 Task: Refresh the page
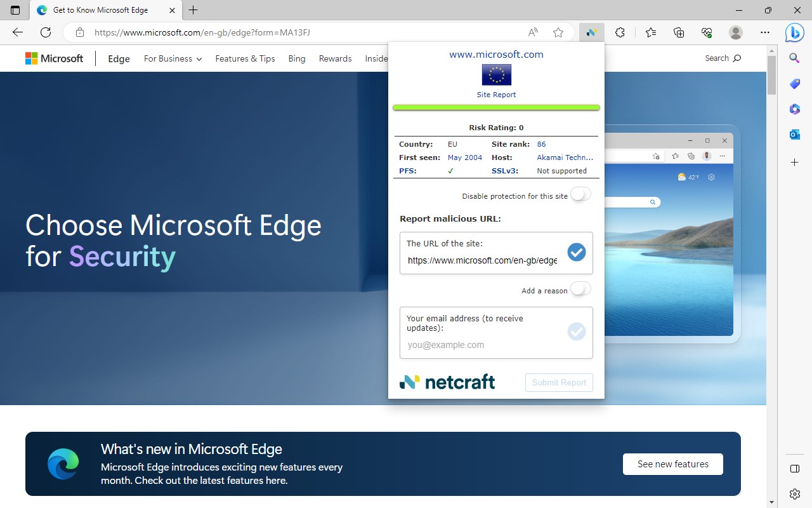(46, 32)
